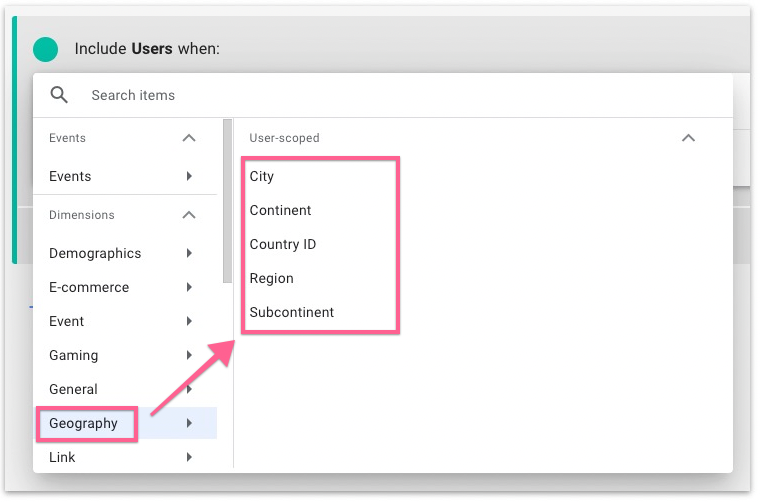Screen dimensions: 760x502
Task: Select the City dimension
Action: pos(262,176)
